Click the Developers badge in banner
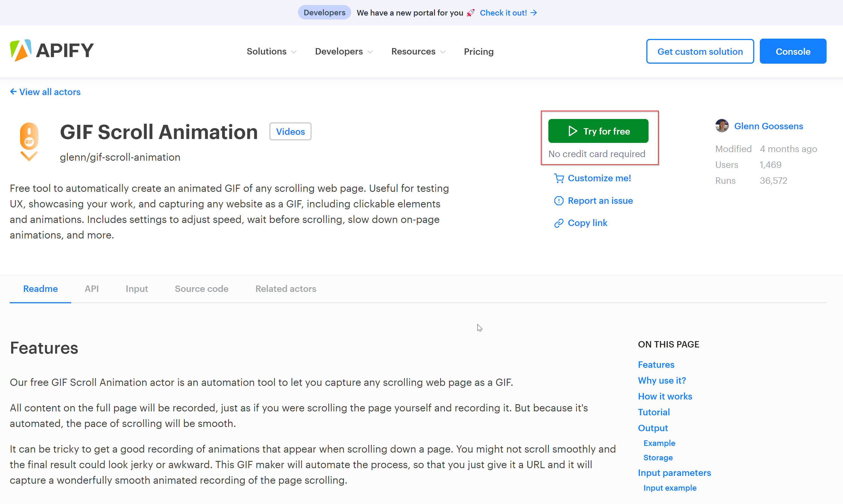This screenshot has height=504, width=843. [324, 13]
